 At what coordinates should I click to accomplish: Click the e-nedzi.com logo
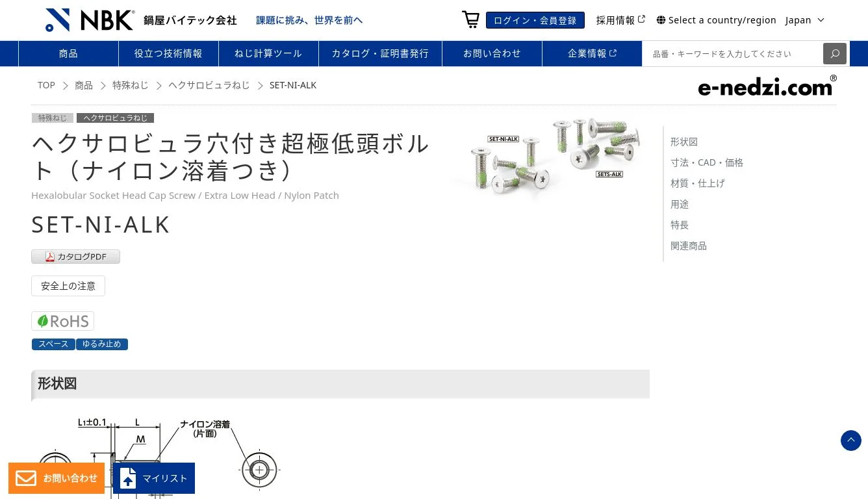[x=767, y=86]
